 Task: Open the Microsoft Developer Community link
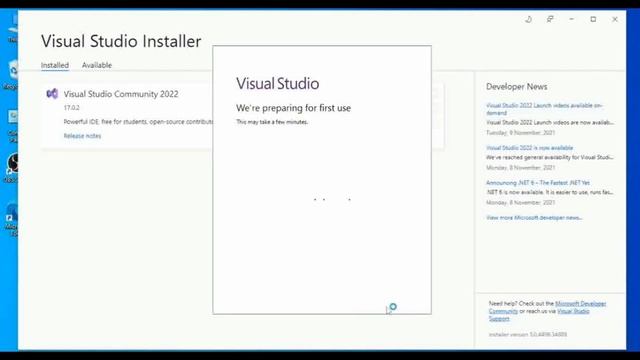pyautogui.click(x=547, y=307)
